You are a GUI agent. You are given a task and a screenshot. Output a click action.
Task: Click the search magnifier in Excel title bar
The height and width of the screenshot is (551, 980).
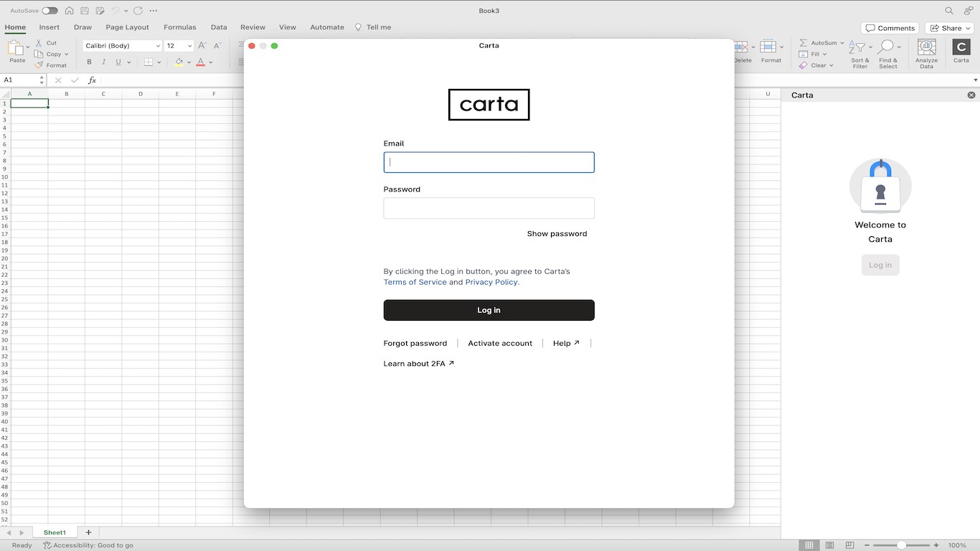(x=949, y=11)
